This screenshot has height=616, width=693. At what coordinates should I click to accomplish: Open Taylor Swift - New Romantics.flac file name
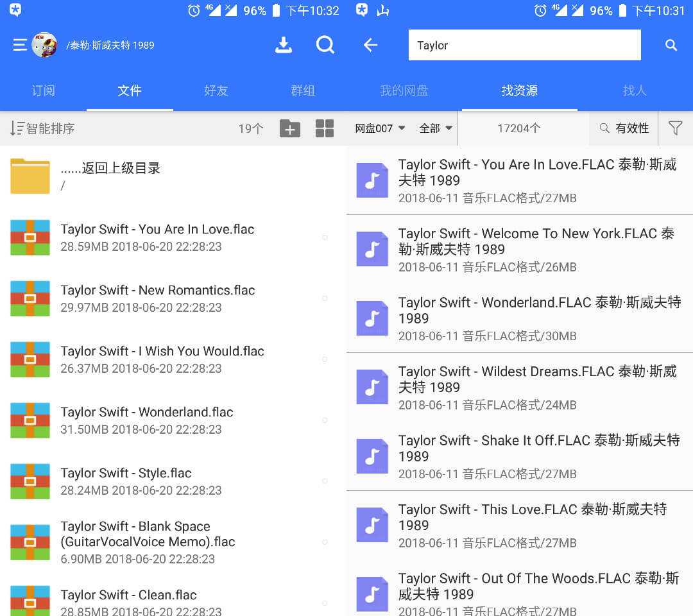pos(158,290)
